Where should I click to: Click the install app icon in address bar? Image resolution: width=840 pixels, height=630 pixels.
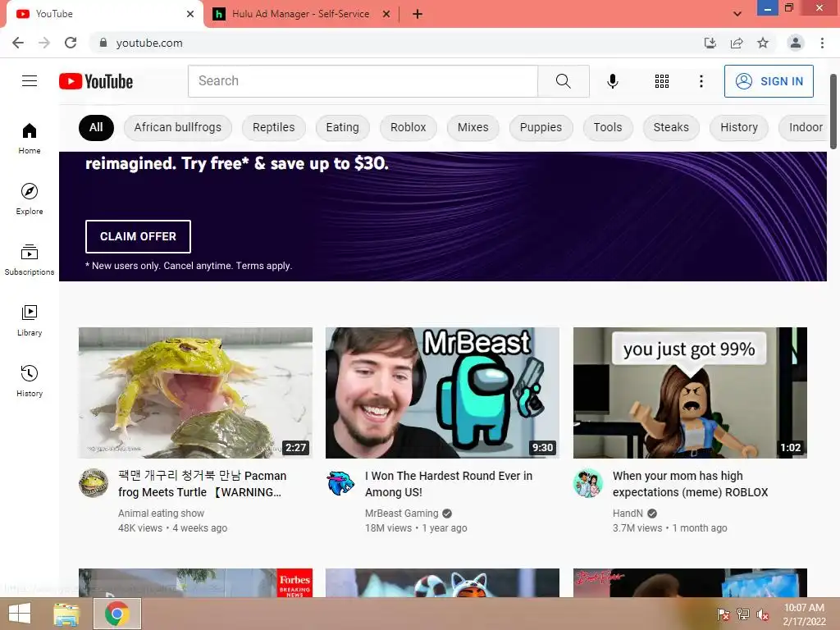710,43
